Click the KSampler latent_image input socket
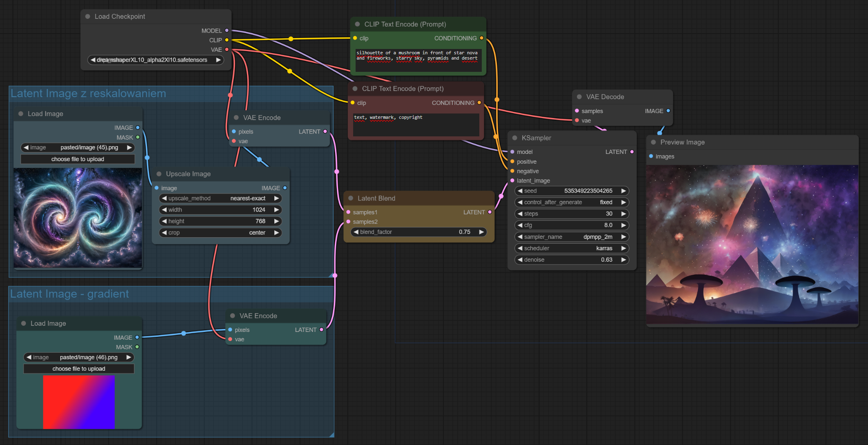The height and width of the screenshot is (445, 868). pyautogui.click(x=512, y=180)
